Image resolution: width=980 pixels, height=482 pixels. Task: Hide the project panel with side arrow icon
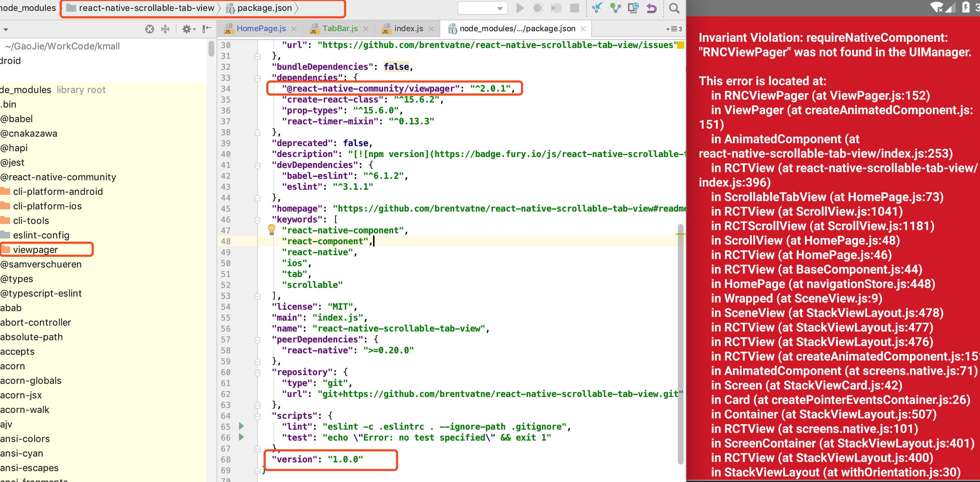pyautogui.click(x=207, y=29)
